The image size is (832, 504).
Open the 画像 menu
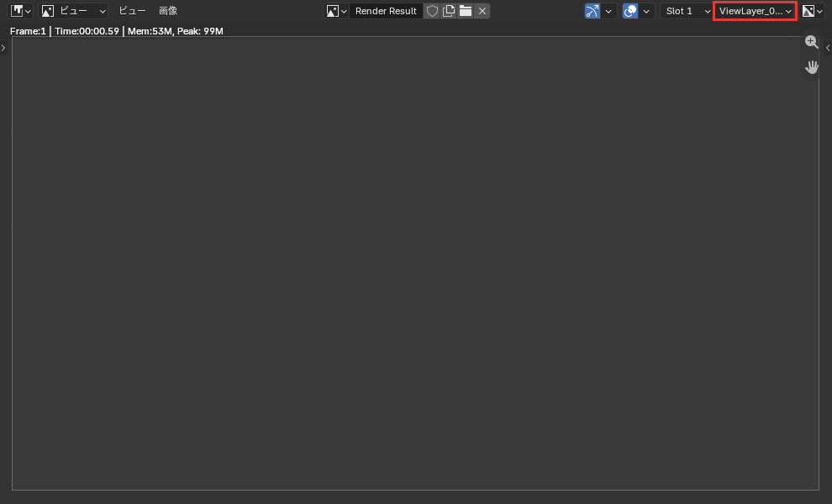[168, 11]
